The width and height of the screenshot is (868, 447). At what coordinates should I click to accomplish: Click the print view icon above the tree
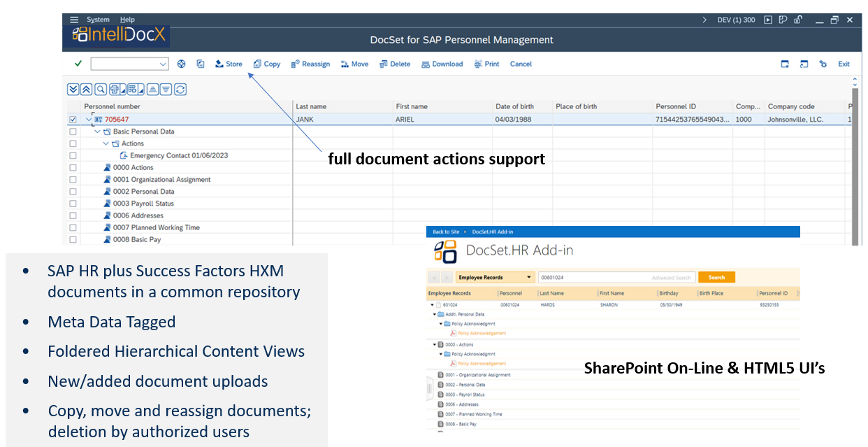pos(116,89)
